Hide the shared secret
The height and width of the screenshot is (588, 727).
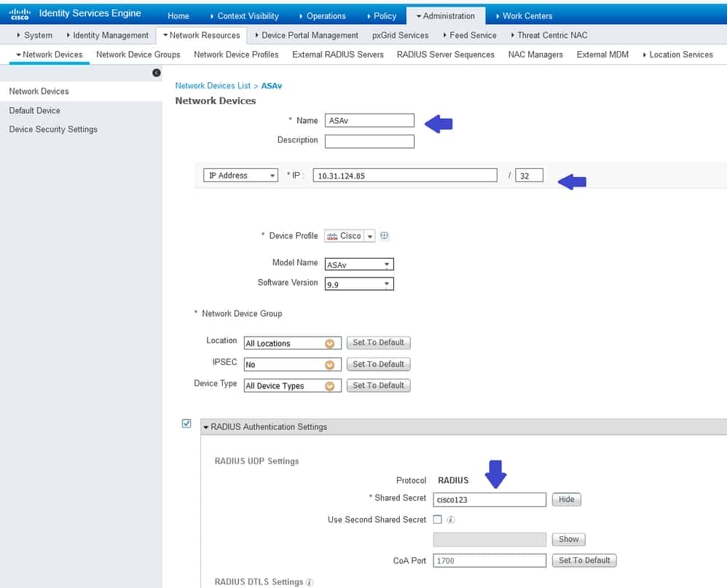pyautogui.click(x=566, y=499)
